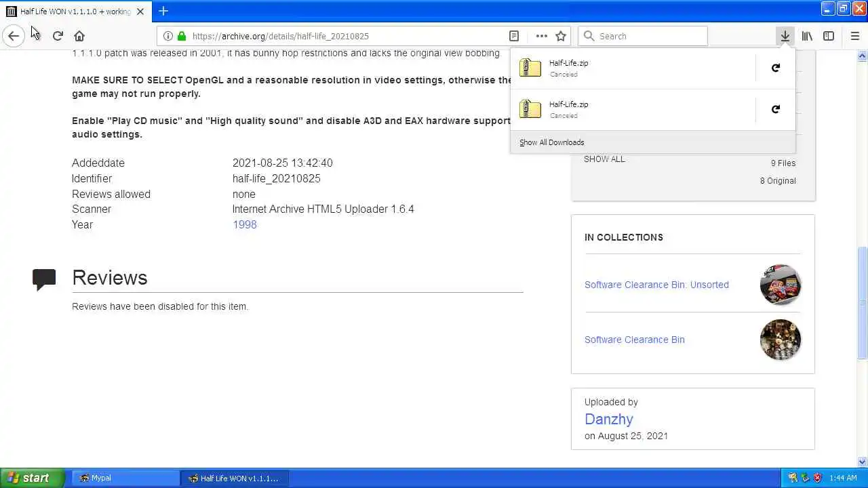Open the browser home page
The image size is (868, 488).
pos(79,36)
